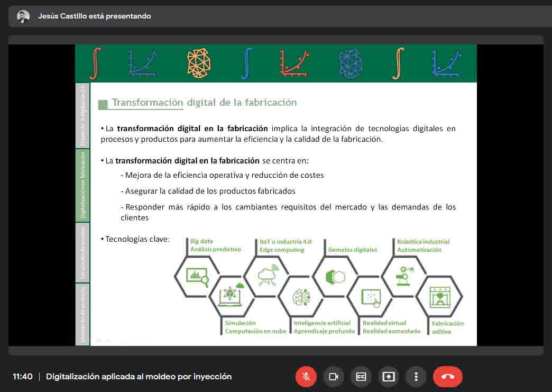The width and height of the screenshot is (552, 392).
Task: Click the Inteligencia artificial brain hexagon icon
Action: tap(301, 297)
